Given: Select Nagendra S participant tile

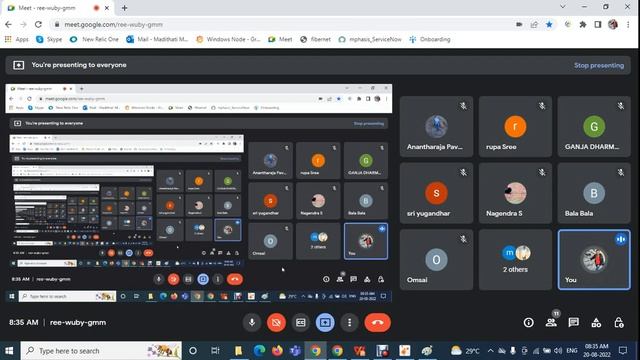Looking at the screenshot, I should click(x=515, y=193).
